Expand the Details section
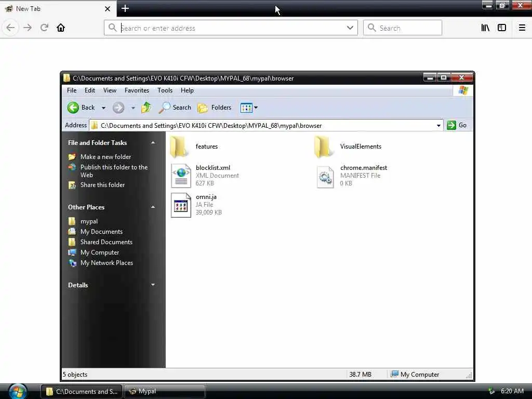This screenshot has width=532, height=399. (153, 285)
